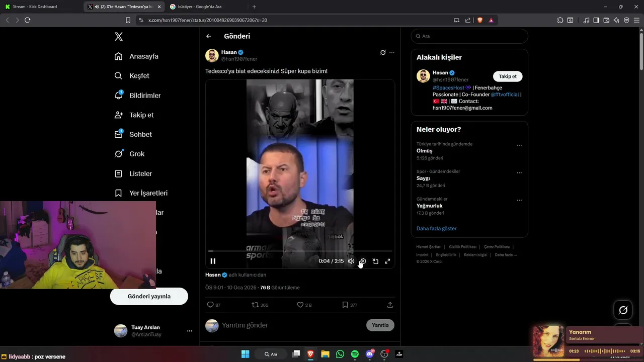Click the Yanıtla reply button
The height and width of the screenshot is (362, 644).
(x=380, y=325)
